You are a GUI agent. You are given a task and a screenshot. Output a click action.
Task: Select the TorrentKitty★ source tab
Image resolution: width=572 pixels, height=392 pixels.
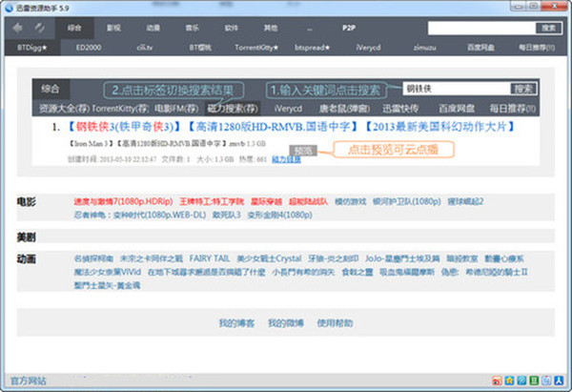pos(256,48)
